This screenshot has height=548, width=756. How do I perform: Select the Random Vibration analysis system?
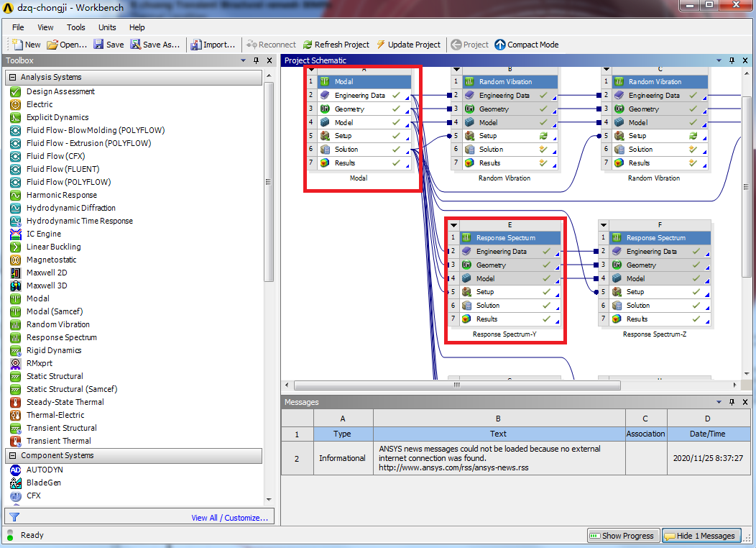click(x=49, y=324)
